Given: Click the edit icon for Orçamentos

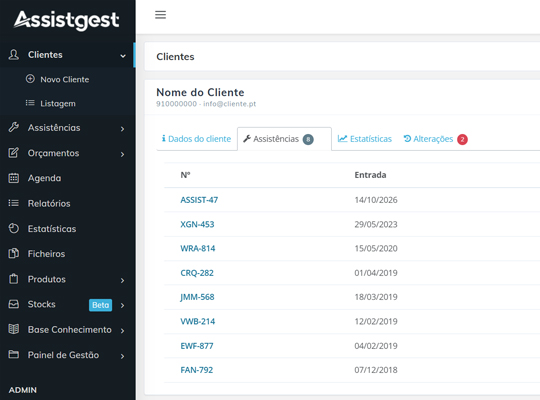Looking at the screenshot, I should tap(14, 153).
